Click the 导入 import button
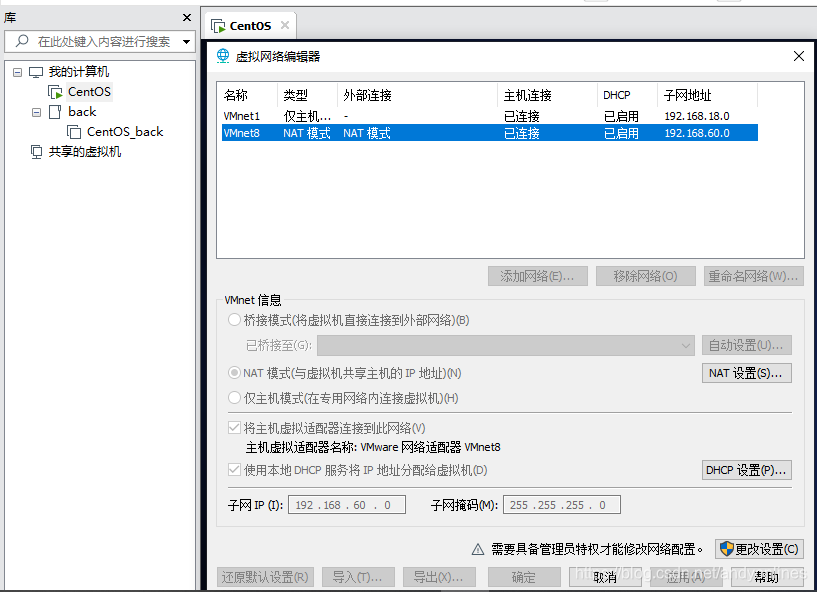This screenshot has height=592, width=817. 358,577
